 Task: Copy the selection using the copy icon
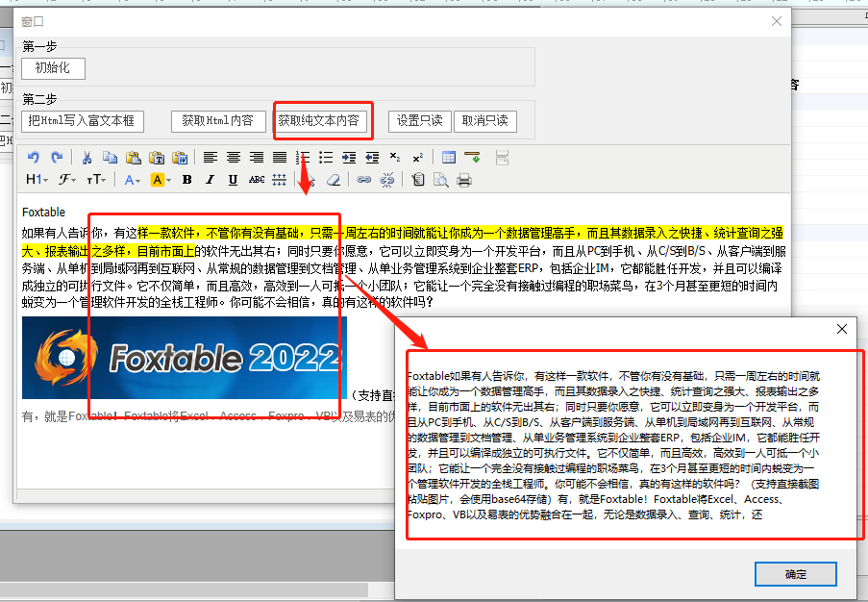pos(111,158)
